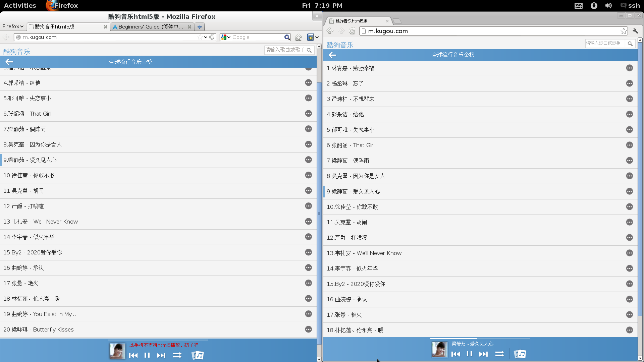Open options for 18.林忆莲、伦永亮 - 暖 in right window
Image resolution: width=644 pixels, height=362 pixels.
630,330
